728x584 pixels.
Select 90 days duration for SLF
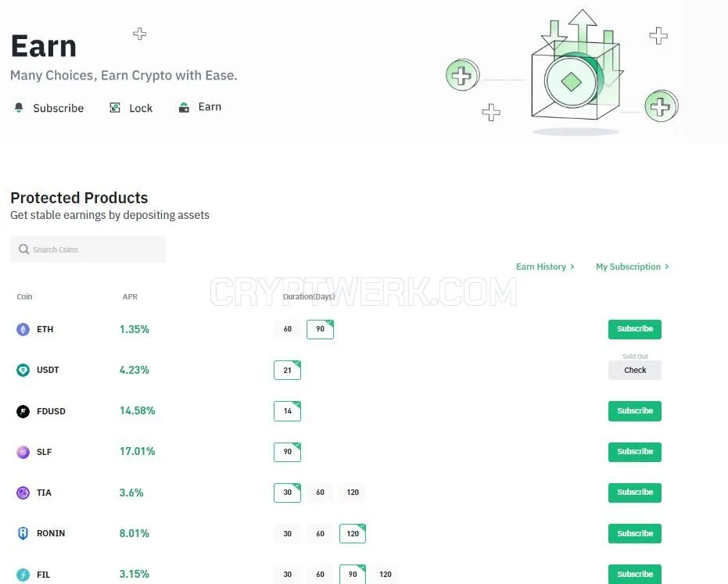(288, 452)
